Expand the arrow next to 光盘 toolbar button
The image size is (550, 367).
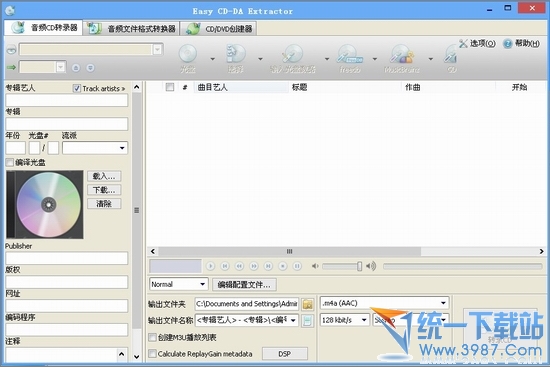pos(213,59)
